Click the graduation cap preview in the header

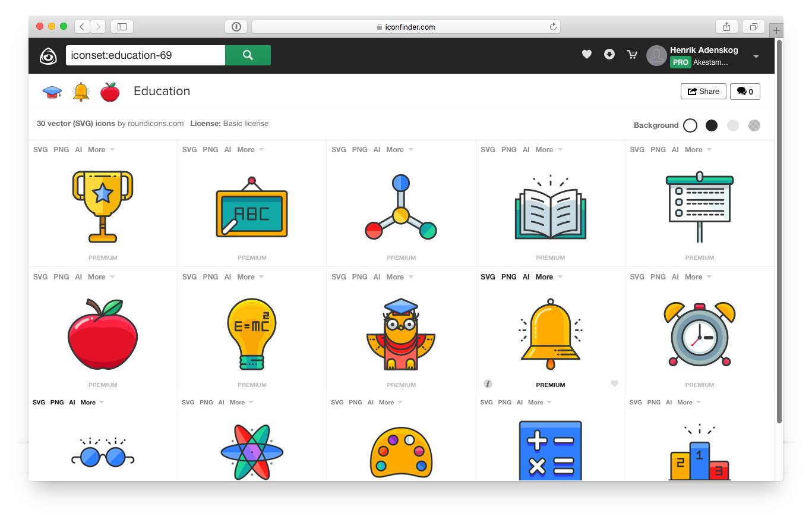(52, 92)
